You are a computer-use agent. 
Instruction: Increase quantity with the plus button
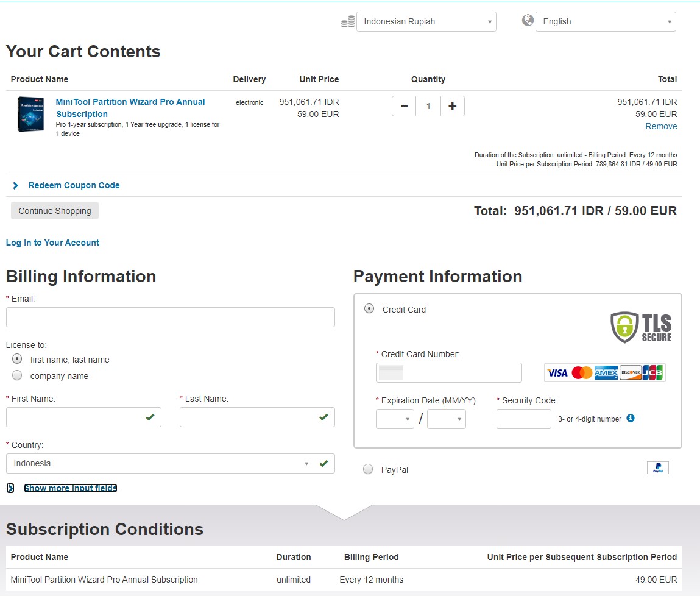coord(452,106)
